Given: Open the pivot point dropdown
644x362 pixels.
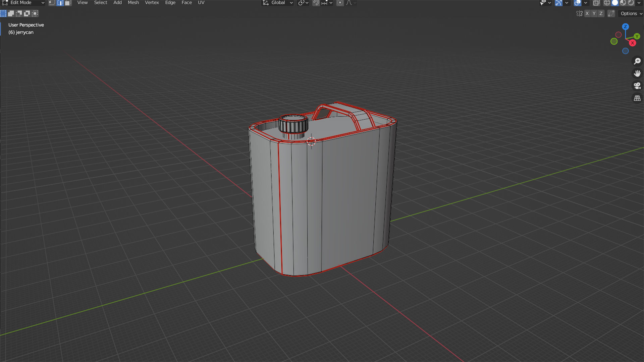Looking at the screenshot, I should coord(303,3).
